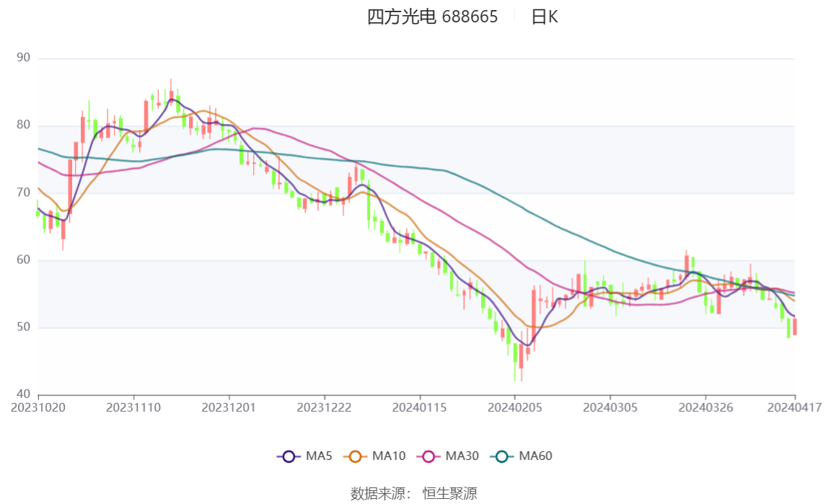The width and height of the screenshot is (828, 504).
Task: Click the last red candlestick at chart end
Action: pyautogui.click(x=795, y=327)
